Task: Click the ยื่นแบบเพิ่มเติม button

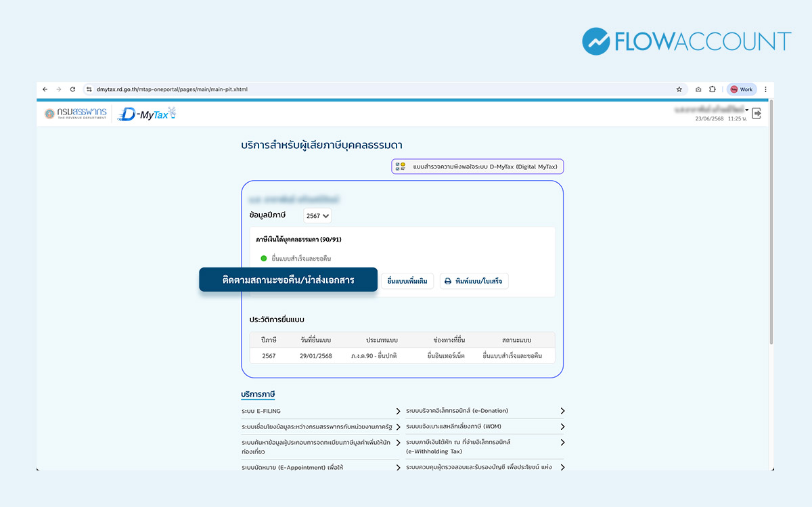Action: [407, 281]
